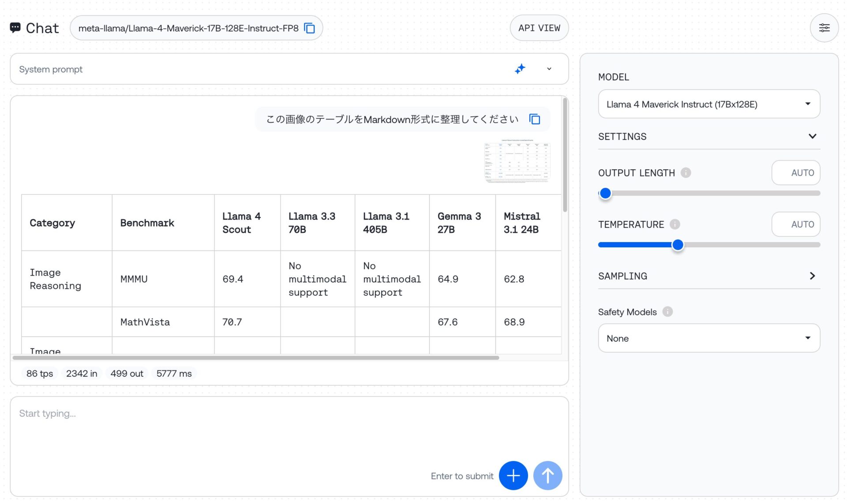Toggle AUTO for Temperature
Image resolution: width=847 pixels, height=504 pixels.
point(796,224)
